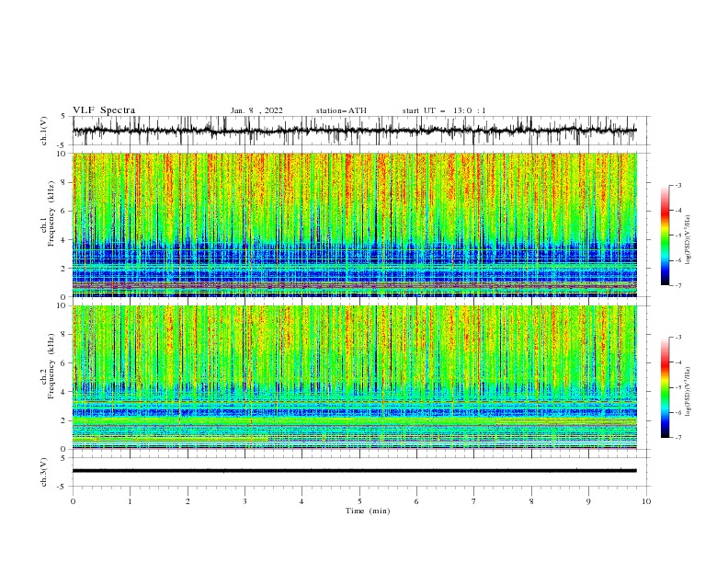Click time axis tick label "1"

click(x=130, y=501)
